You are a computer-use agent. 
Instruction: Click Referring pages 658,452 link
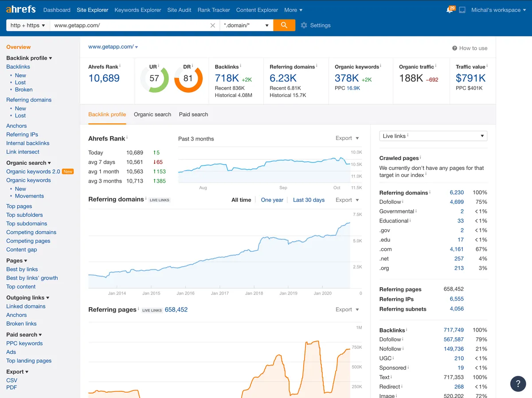tap(176, 309)
